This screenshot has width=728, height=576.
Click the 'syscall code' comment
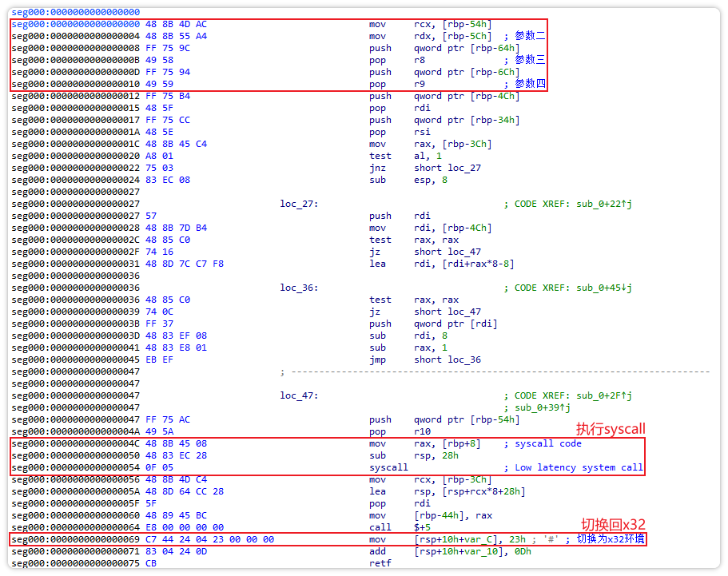548,443
